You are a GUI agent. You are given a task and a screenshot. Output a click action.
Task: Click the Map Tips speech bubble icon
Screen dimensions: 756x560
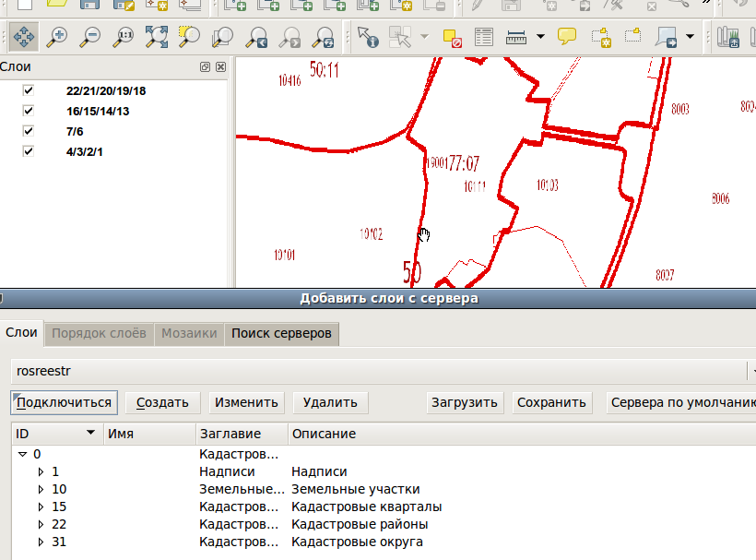[x=567, y=38]
